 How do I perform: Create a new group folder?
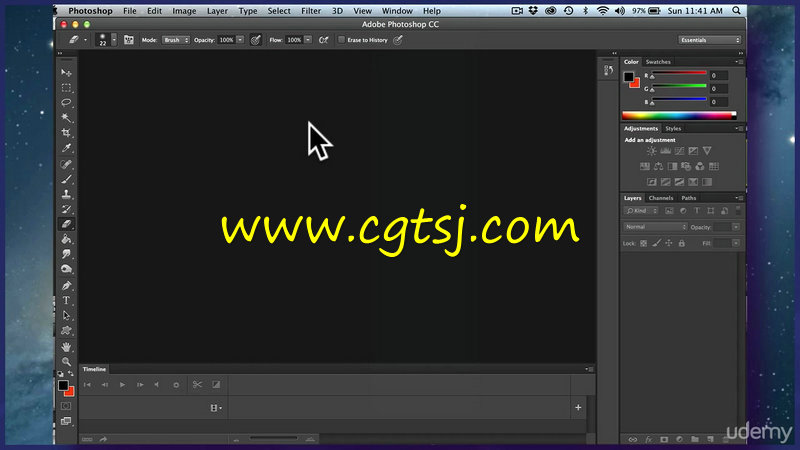point(695,439)
